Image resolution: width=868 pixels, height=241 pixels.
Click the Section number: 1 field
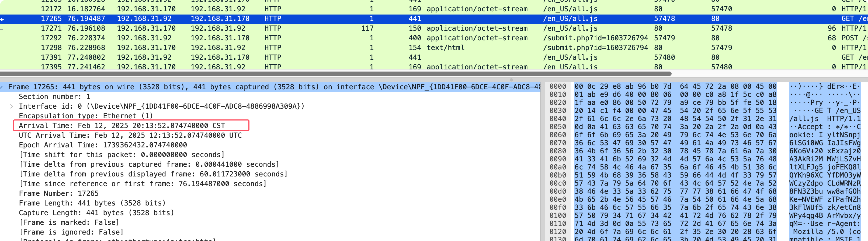coord(55,97)
